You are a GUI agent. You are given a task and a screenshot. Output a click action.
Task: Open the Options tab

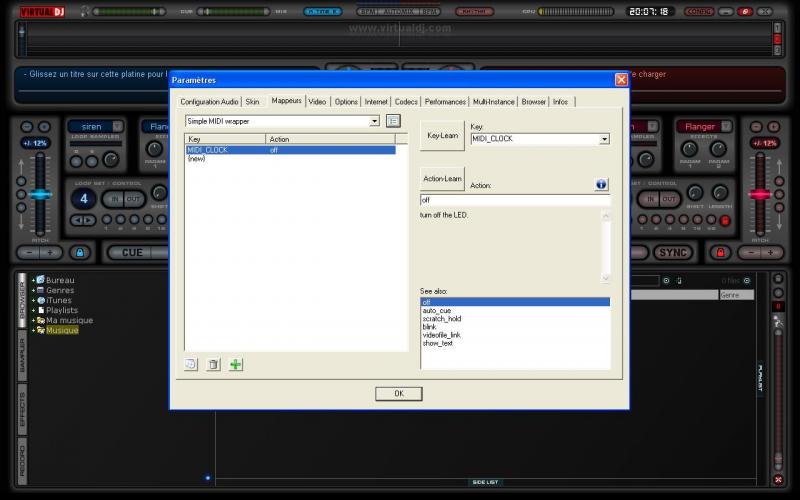pos(346,102)
